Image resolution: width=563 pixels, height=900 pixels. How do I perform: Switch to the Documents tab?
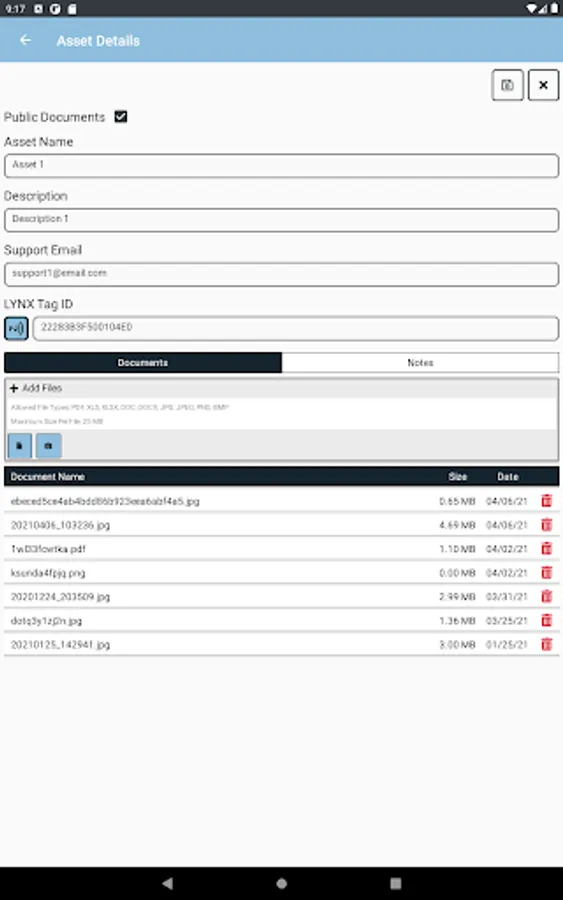pyautogui.click(x=143, y=363)
